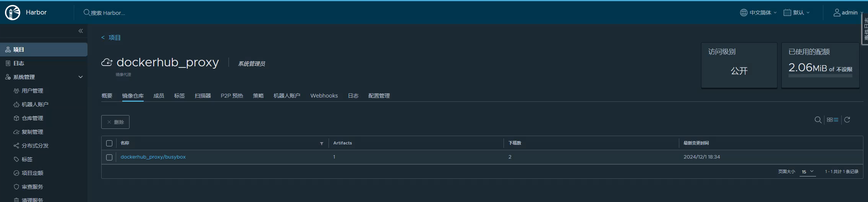Click the repository search magnifier icon
The height and width of the screenshot is (202, 868).
[x=818, y=120]
